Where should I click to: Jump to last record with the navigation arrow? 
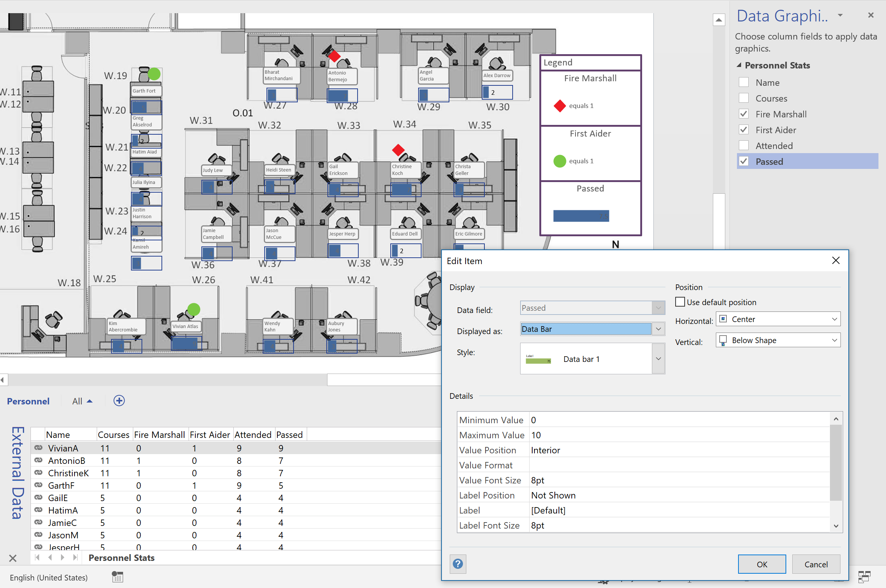coord(76,558)
